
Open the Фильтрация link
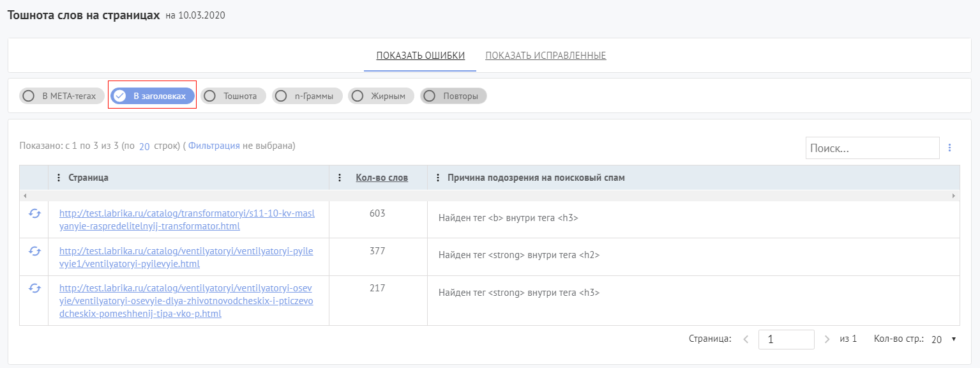[x=214, y=146]
